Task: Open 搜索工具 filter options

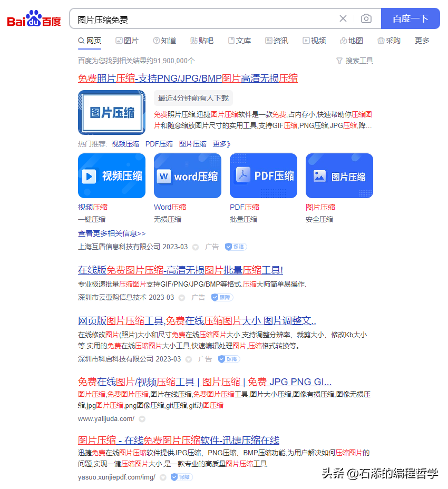Action: coord(355,61)
